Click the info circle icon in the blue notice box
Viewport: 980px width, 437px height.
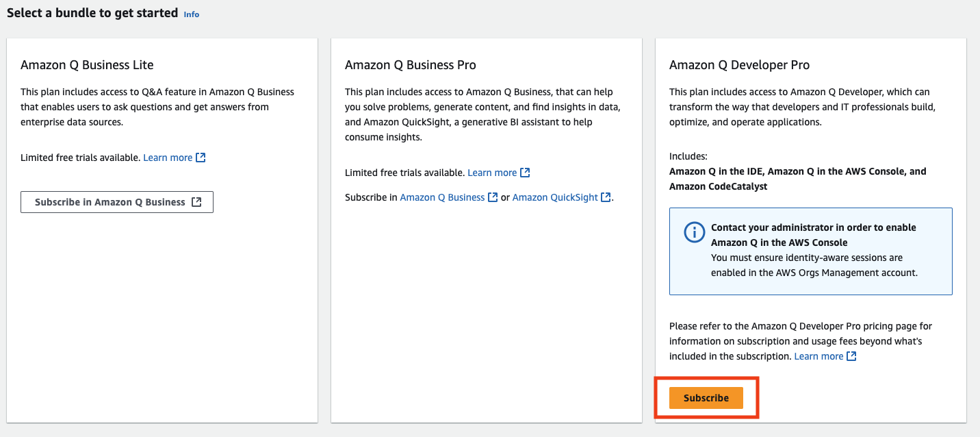(694, 232)
